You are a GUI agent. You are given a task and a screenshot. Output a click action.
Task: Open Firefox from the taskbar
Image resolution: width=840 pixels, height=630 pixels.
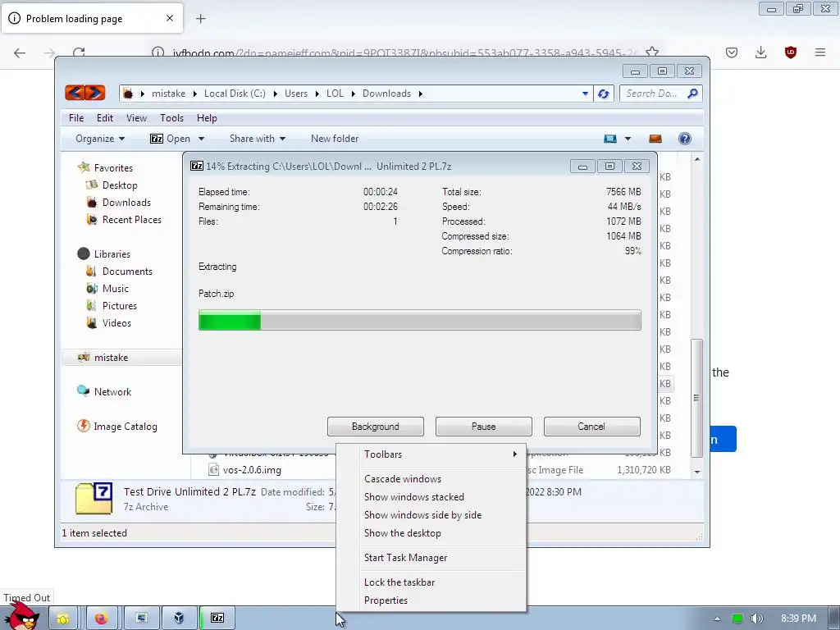coord(101,619)
